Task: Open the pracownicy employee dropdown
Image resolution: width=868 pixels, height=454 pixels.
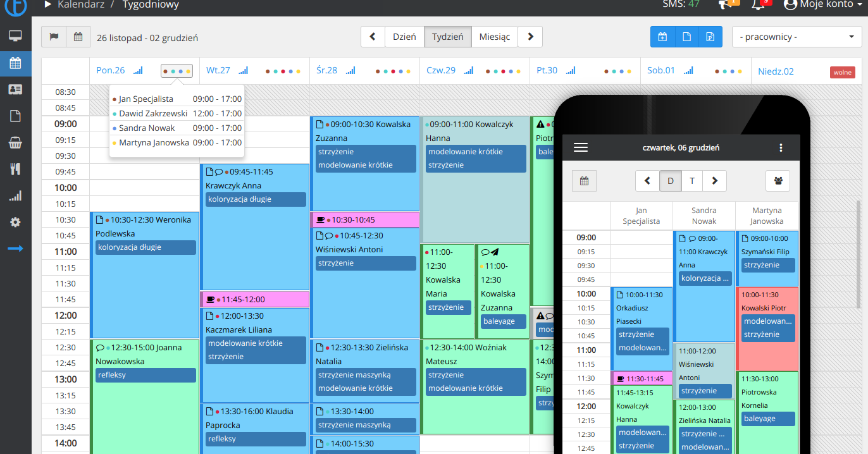Action: click(797, 37)
